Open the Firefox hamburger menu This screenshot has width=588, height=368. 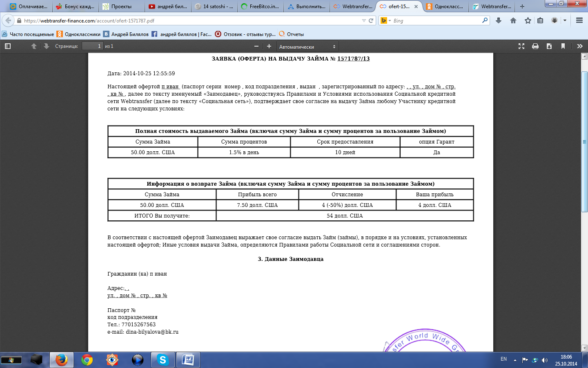coord(579,20)
